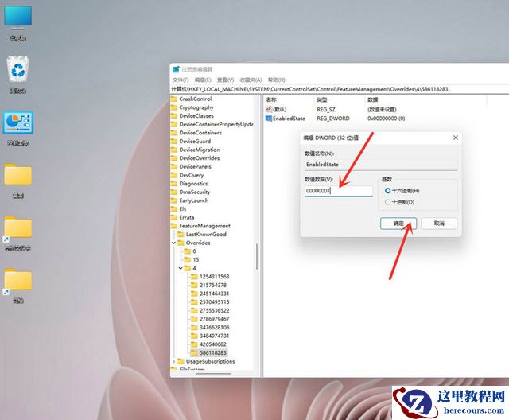The image size is (509, 420).
Task: Select the 2786979467 key
Action: (x=214, y=318)
